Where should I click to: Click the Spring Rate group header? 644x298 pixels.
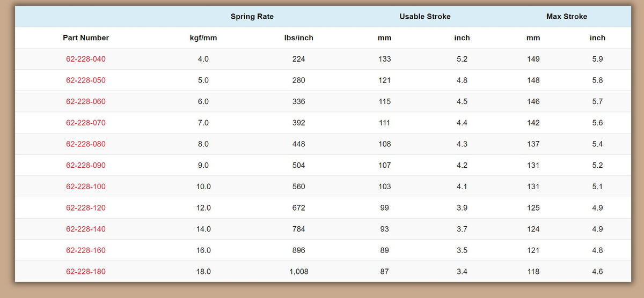[252, 17]
